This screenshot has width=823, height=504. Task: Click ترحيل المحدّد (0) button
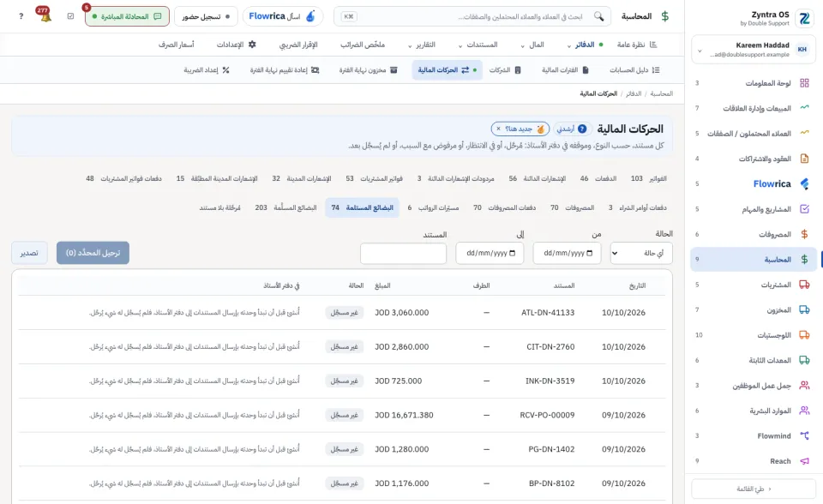pos(93,253)
